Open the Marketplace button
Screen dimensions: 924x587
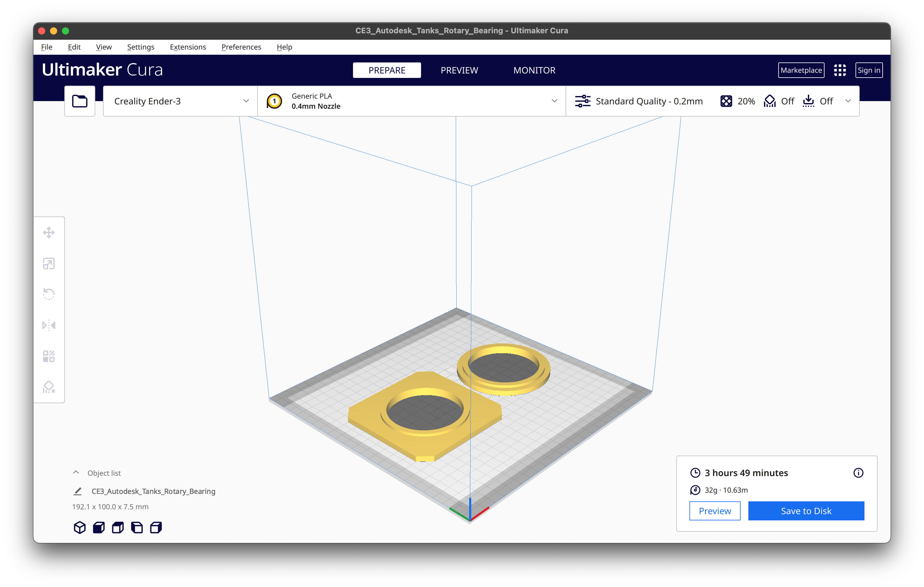(x=801, y=70)
